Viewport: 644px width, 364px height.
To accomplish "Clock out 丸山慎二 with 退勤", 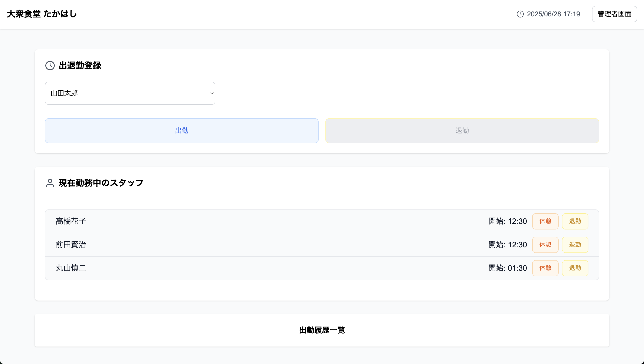I will (575, 268).
